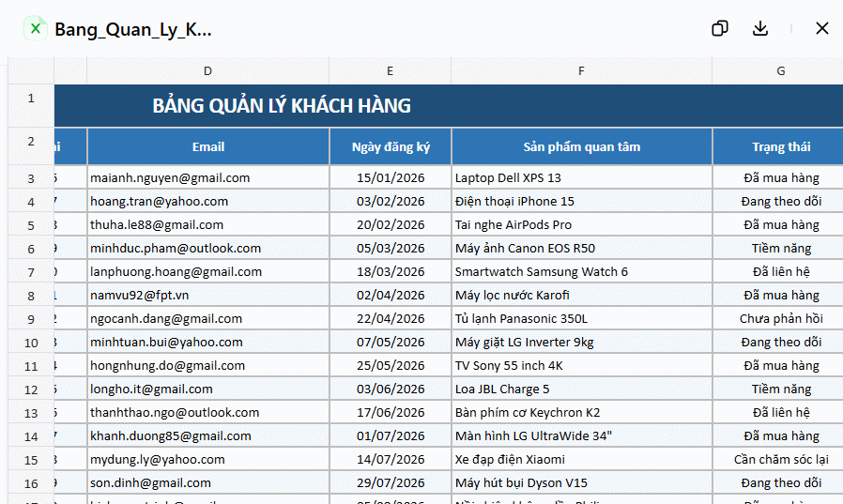The width and height of the screenshot is (843, 504).
Task: Click the file name Bang_Quan_Ly_K...
Action: point(132,29)
